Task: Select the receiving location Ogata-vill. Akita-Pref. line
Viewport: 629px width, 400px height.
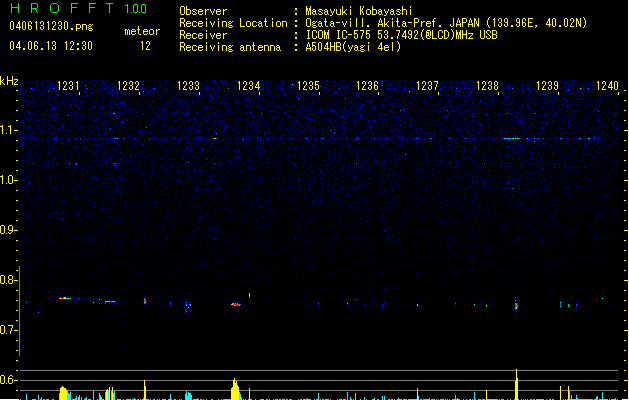Action: [x=446, y=23]
